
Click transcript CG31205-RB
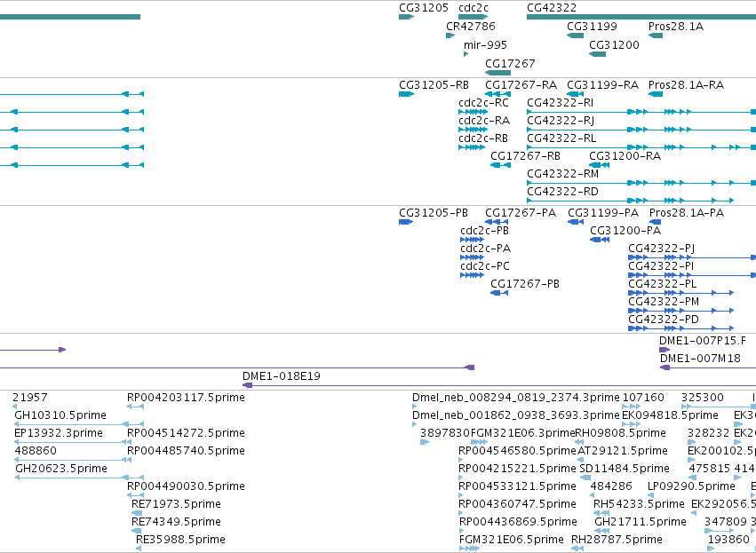click(406, 94)
